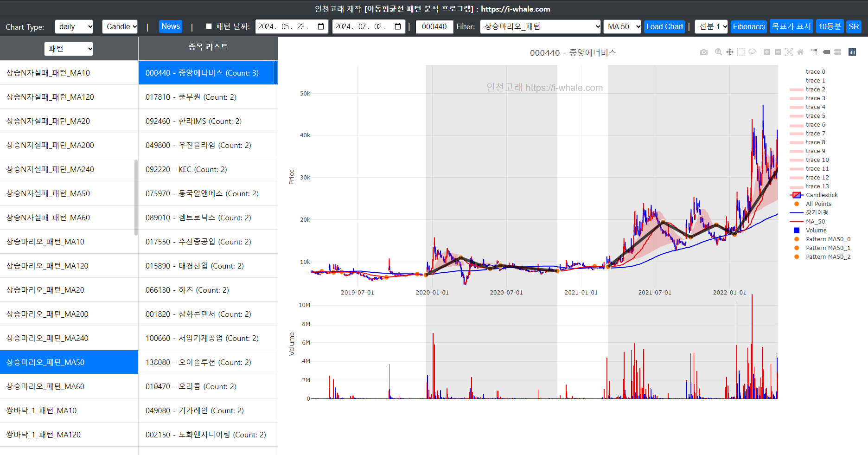Click the Autoscale icon on chart

point(789,52)
